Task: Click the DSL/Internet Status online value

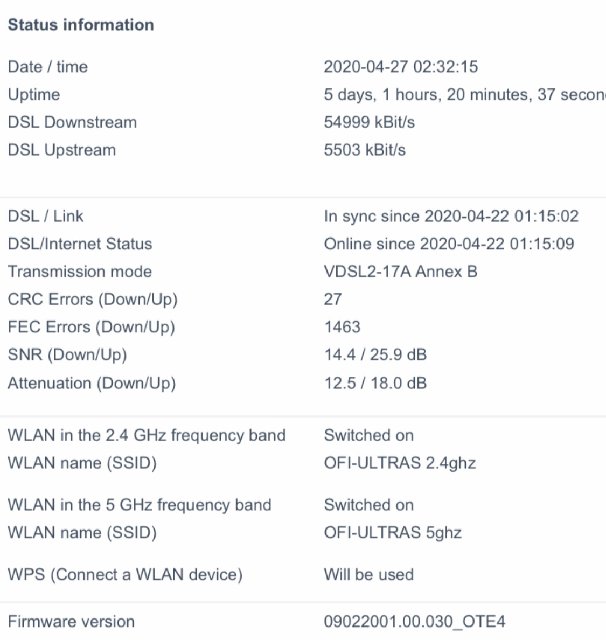Action: pyautogui.click(x=449, y=244)
